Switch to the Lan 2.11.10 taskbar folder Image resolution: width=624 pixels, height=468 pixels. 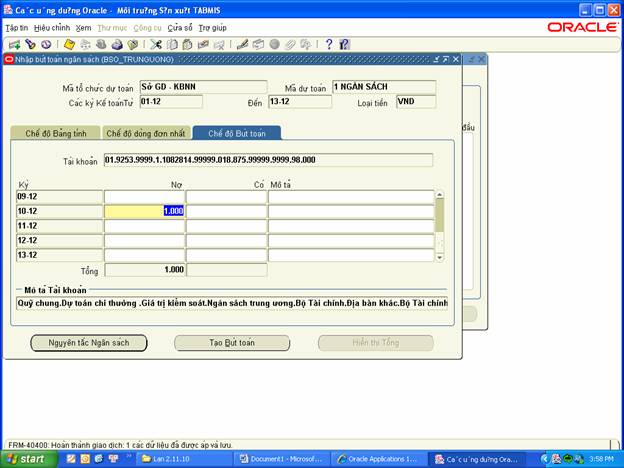pyautogui.click(x=184, y=459)
